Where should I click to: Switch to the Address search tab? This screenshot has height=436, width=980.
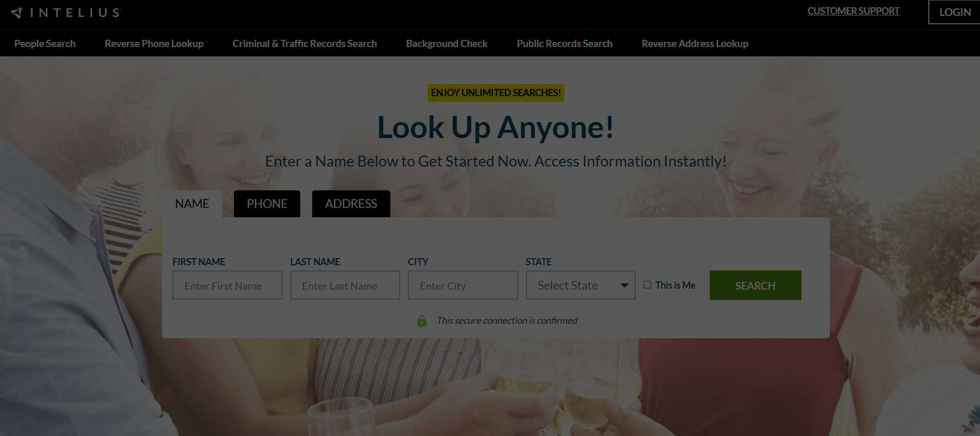pyautogui.click(x=351, y=204)
